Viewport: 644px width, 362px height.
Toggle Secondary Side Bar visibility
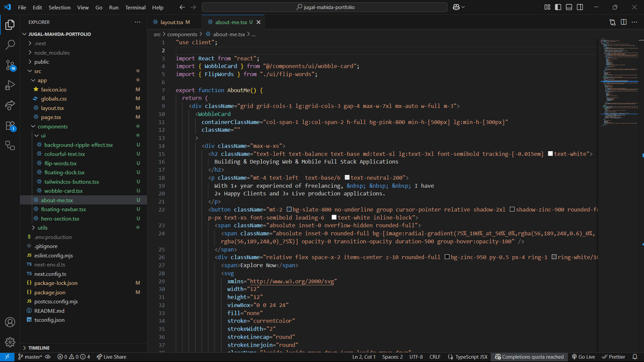pyautogui.click(x=581, y=7)
